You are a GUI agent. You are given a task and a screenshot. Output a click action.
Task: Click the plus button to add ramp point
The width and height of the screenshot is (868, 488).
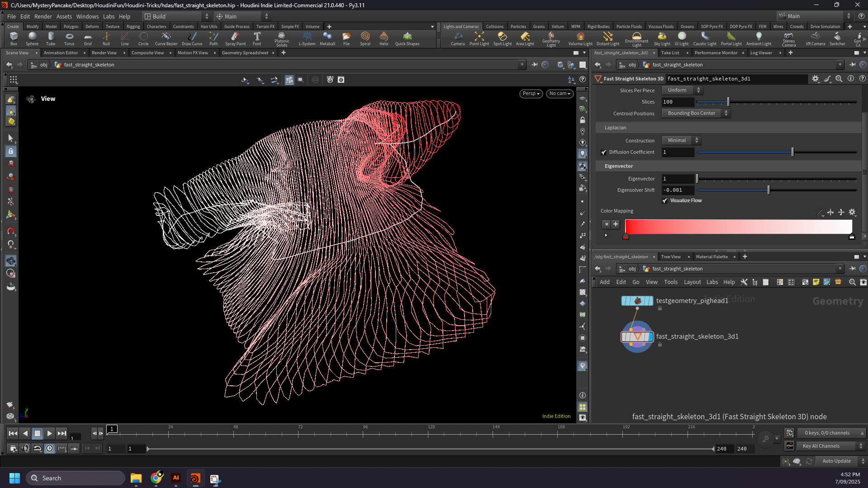[615, 224]
